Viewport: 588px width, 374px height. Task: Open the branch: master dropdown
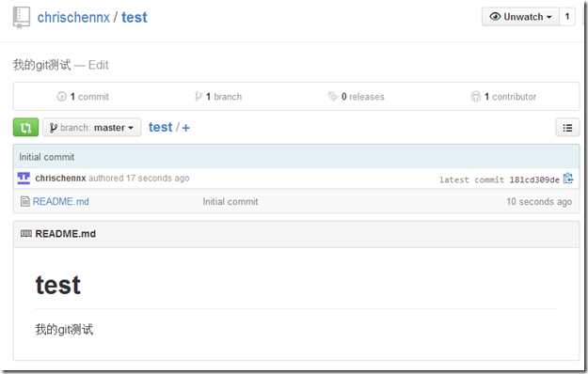click(x=92, y=128)
